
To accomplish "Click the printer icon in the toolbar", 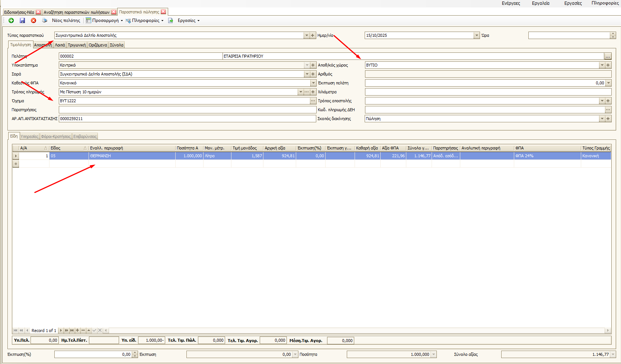I will click(45, 20).
